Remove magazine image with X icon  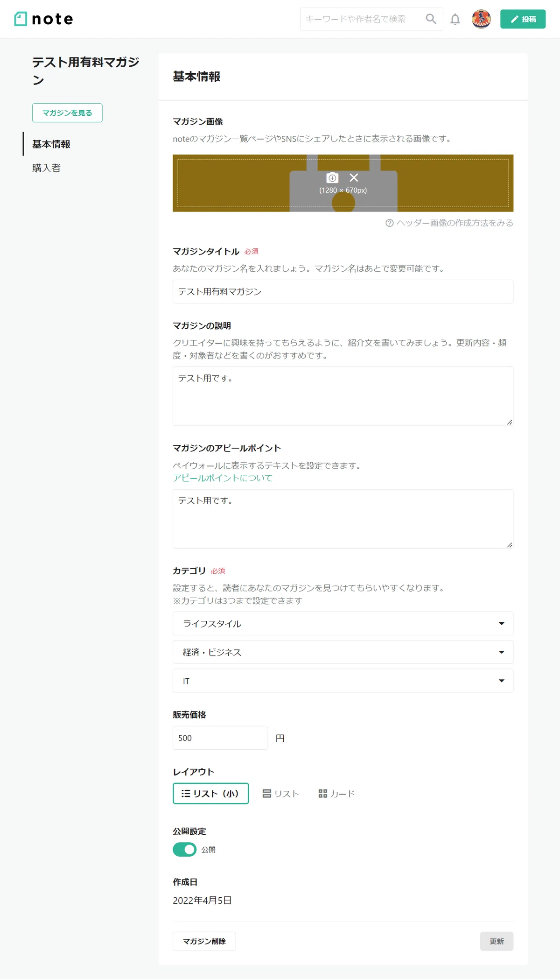pos(354,177)
